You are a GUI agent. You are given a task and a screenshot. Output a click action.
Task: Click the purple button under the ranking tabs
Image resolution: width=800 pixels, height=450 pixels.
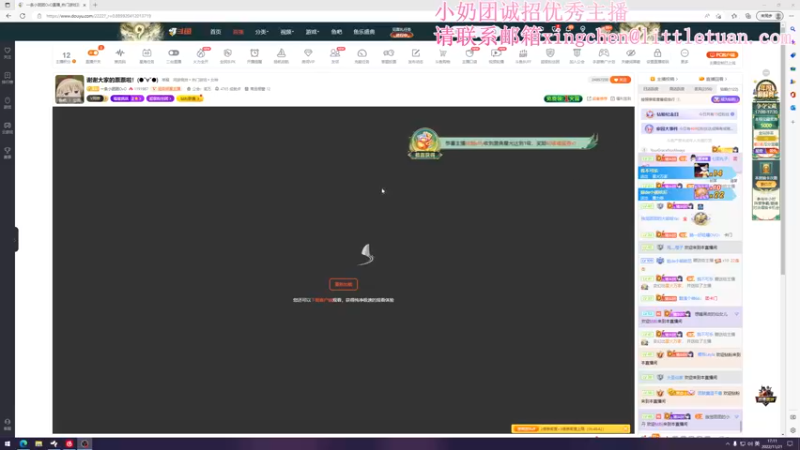coord(724,99)
